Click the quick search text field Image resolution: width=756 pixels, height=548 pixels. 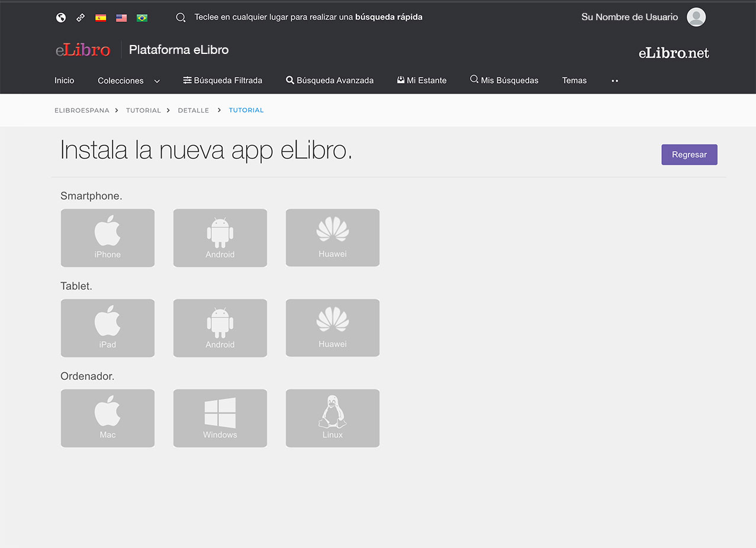(x=308, y=17)
